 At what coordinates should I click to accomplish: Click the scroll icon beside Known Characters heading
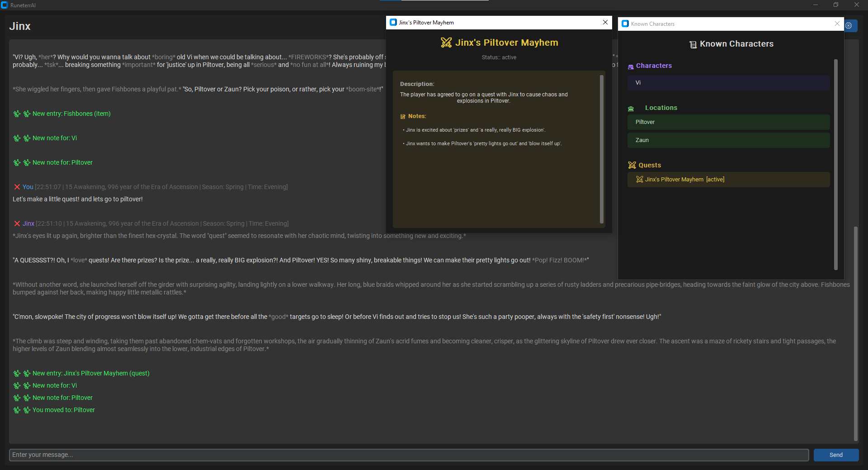(693, 44)
